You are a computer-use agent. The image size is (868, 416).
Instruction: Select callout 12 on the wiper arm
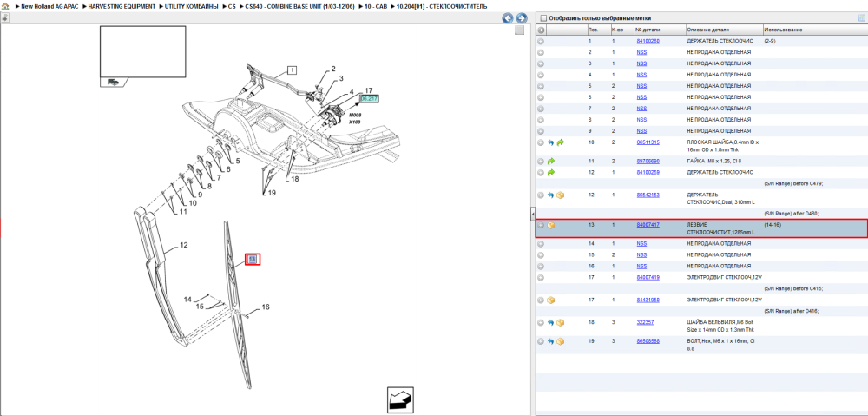coord(184,244)
